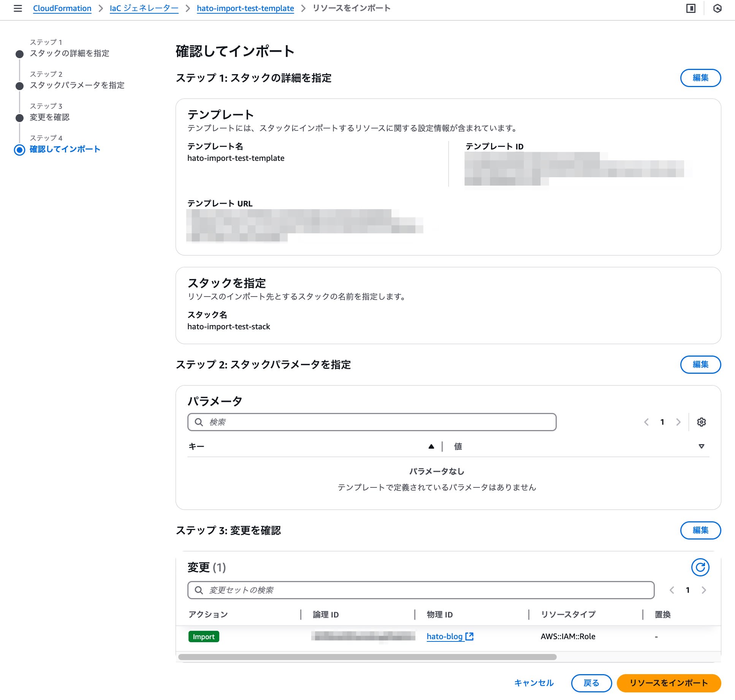Click page 1 in changes pagination
Viewport: 735px width, 700px height.
pyautogui.click(x=688, y=590)
